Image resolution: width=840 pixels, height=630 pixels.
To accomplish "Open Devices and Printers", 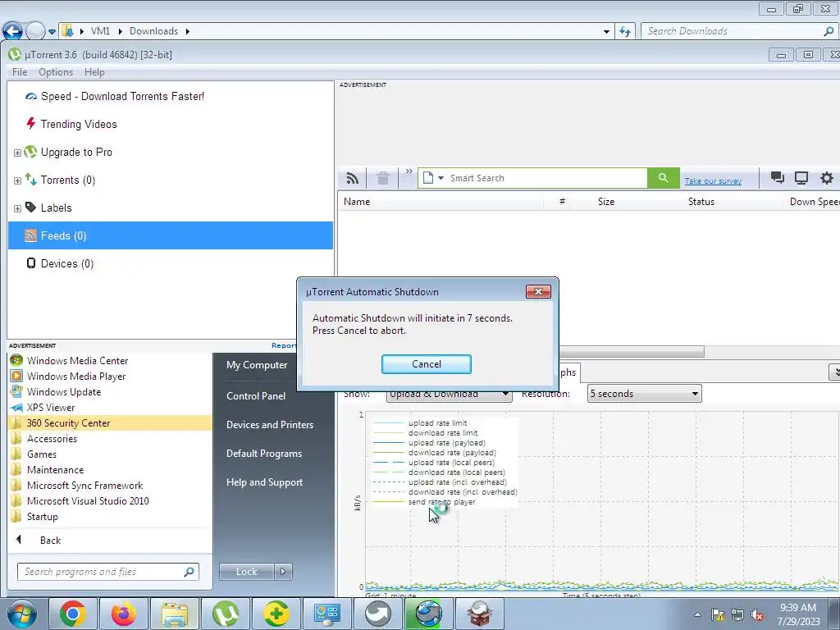I will tap(269, 425).
